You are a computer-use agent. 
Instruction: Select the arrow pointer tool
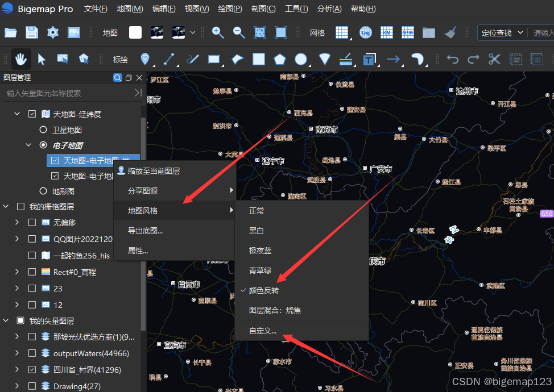pos(42,59)
